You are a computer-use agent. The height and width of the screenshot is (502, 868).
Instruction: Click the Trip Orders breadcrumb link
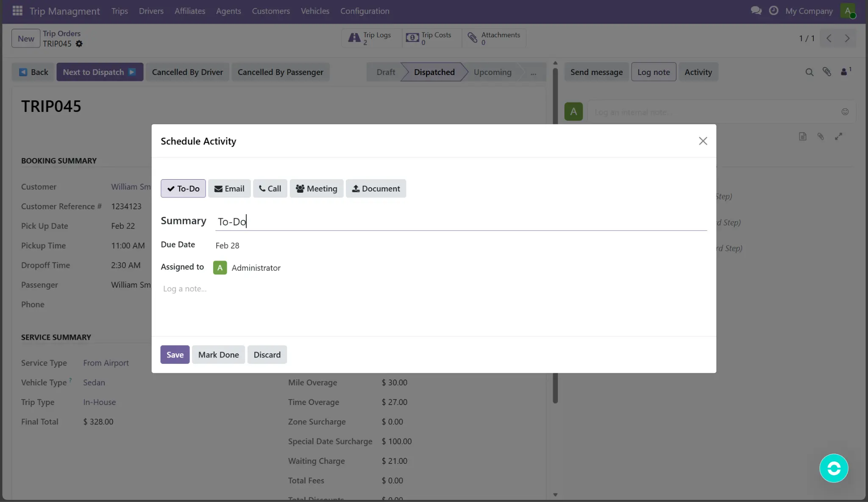[61, 33]
